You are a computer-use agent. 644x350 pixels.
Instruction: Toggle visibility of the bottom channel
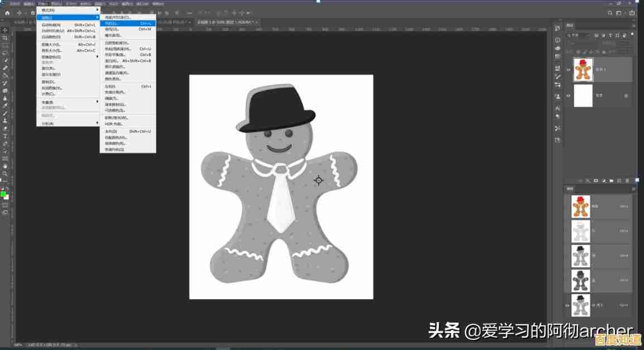pos(568,305)
